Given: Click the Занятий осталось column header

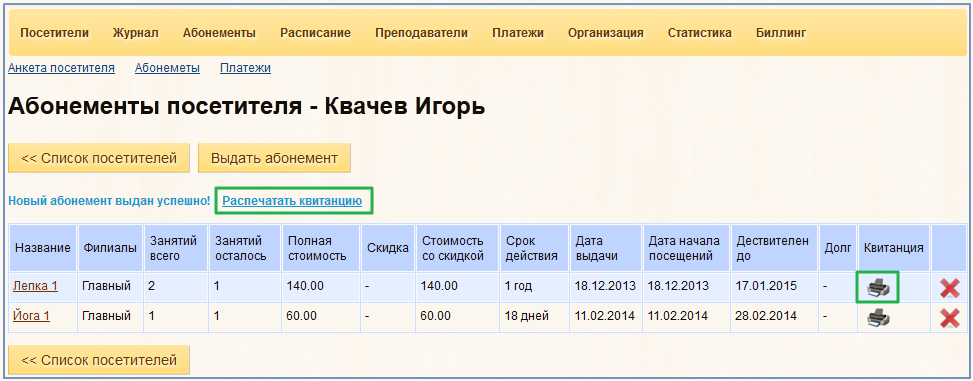Looking at the screenshot, I should click(245, 248).
